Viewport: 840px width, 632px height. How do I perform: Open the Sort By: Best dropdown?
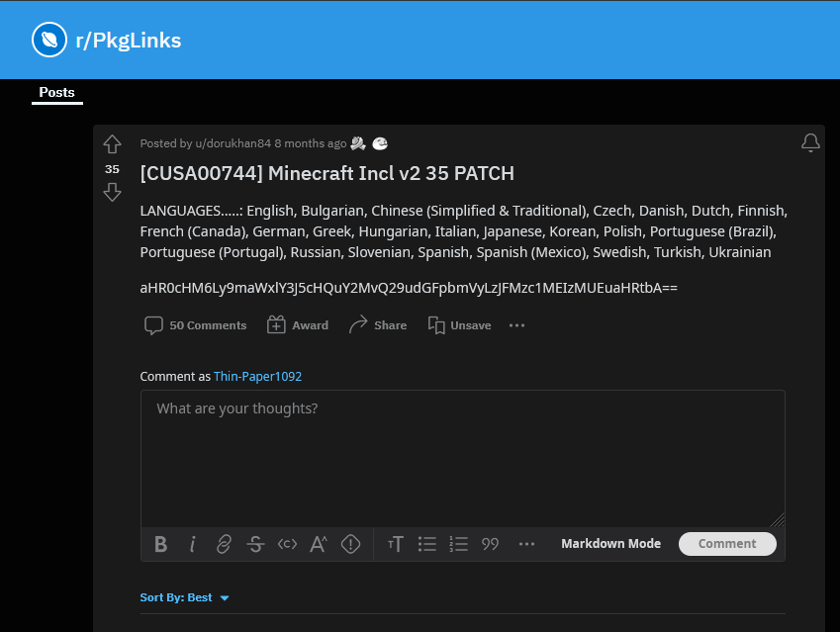point(184,597)
